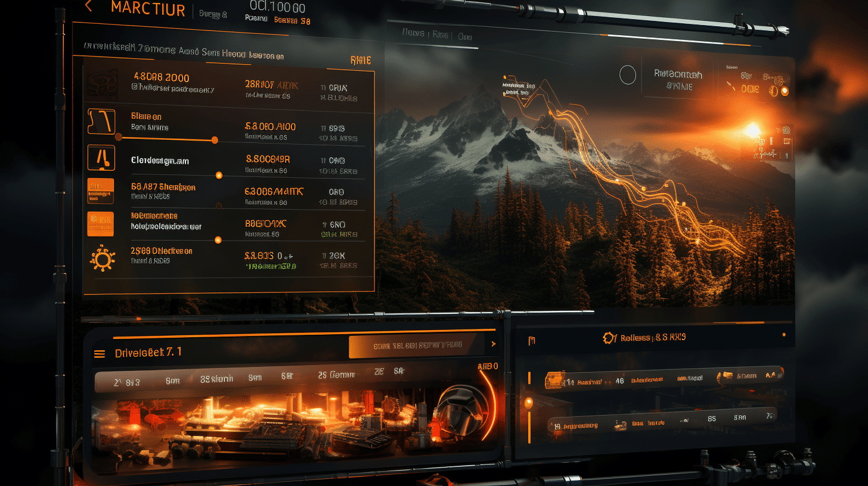Click the small bracket icon left of Rolleas header

point(532,340)
